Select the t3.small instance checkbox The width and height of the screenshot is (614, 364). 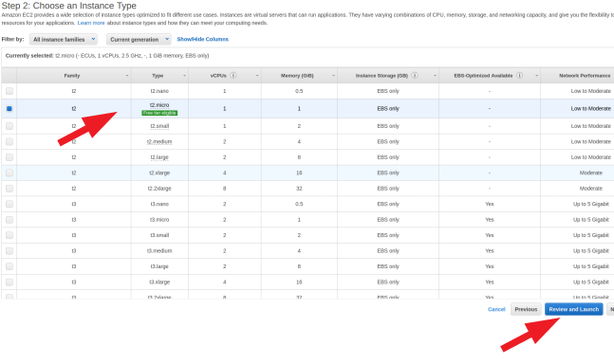tap(9, 235)
